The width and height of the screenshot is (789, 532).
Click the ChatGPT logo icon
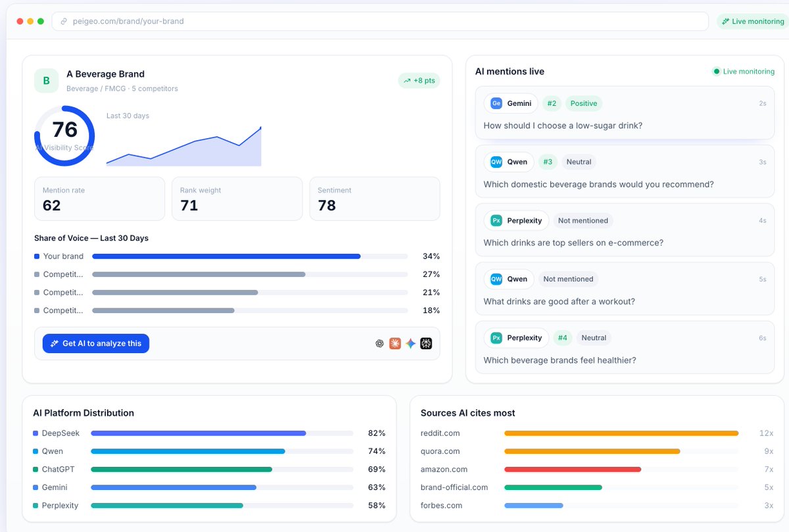click(x=379, y=343)
